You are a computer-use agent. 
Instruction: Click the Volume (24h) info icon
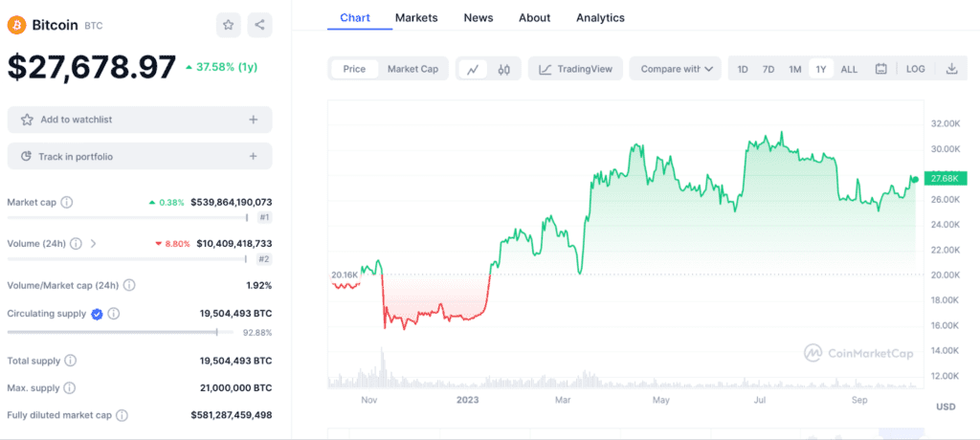(x=76, y=244)
